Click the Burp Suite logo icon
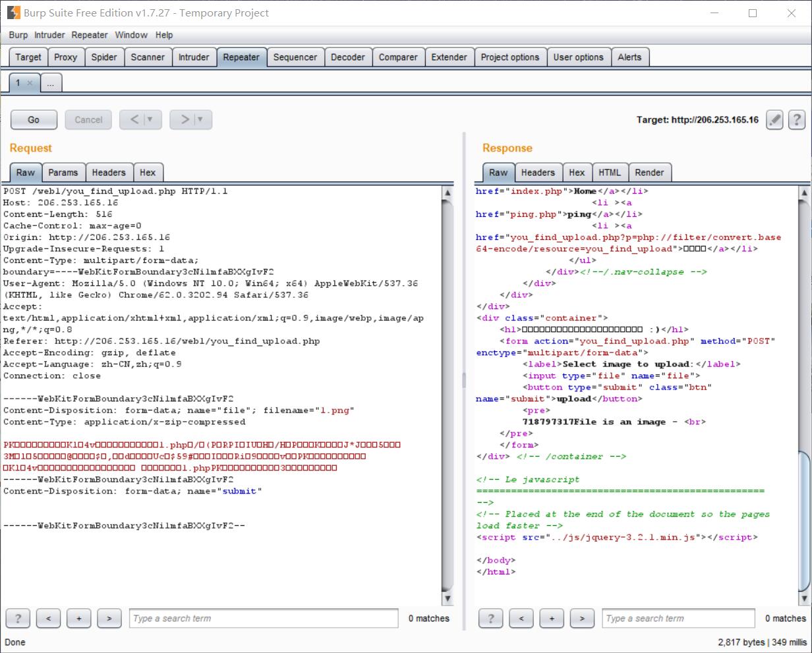Viewport: 812px width, 653px height. click(x=13, y=13)
